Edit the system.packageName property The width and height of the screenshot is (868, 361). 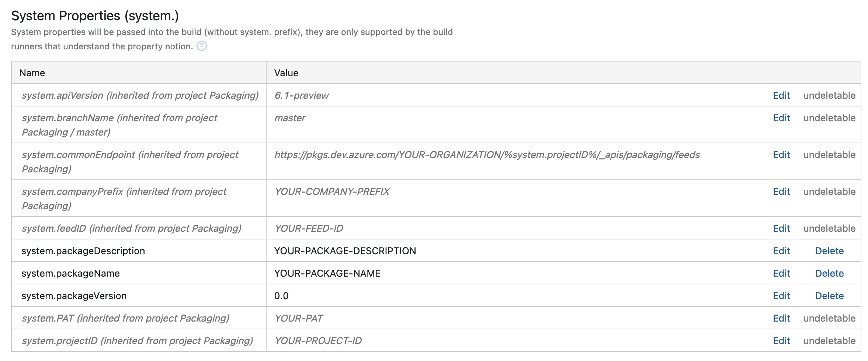pyautogui.click(x=781, y=273)
